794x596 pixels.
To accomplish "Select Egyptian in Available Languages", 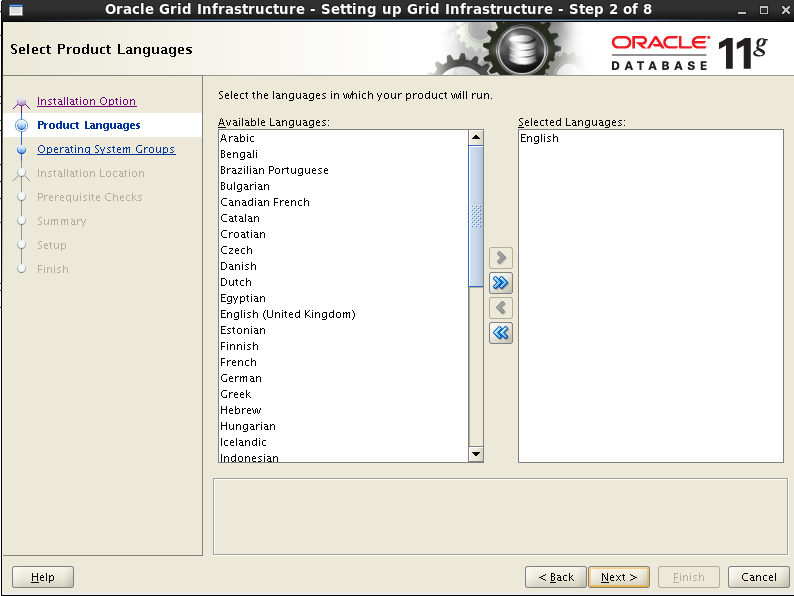I will click(344, 298).
